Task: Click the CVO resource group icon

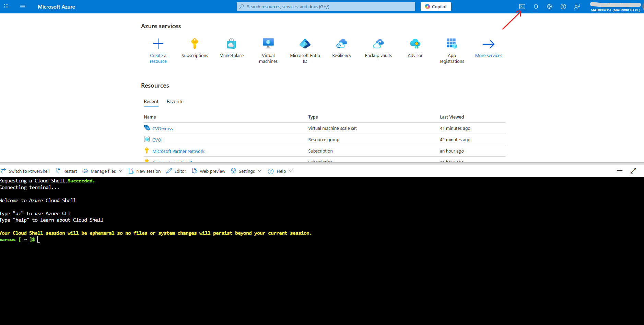Action: click(147, 139)
